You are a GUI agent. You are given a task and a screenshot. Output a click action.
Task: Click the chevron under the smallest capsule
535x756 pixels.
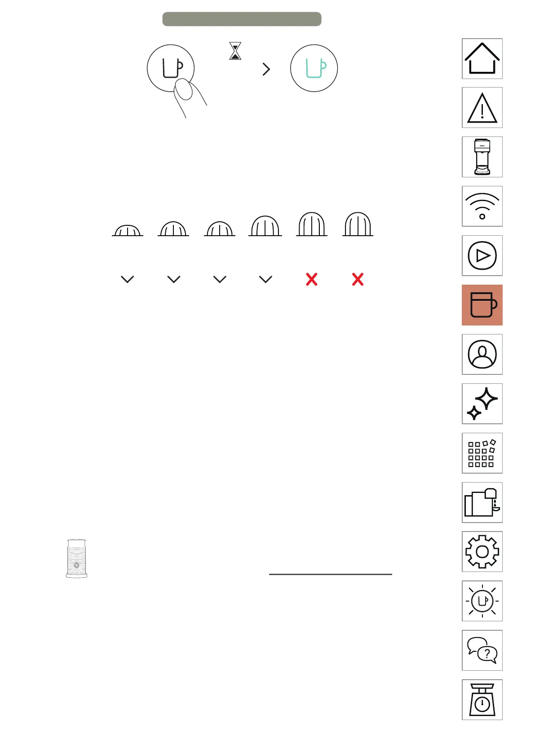(128, 279)
